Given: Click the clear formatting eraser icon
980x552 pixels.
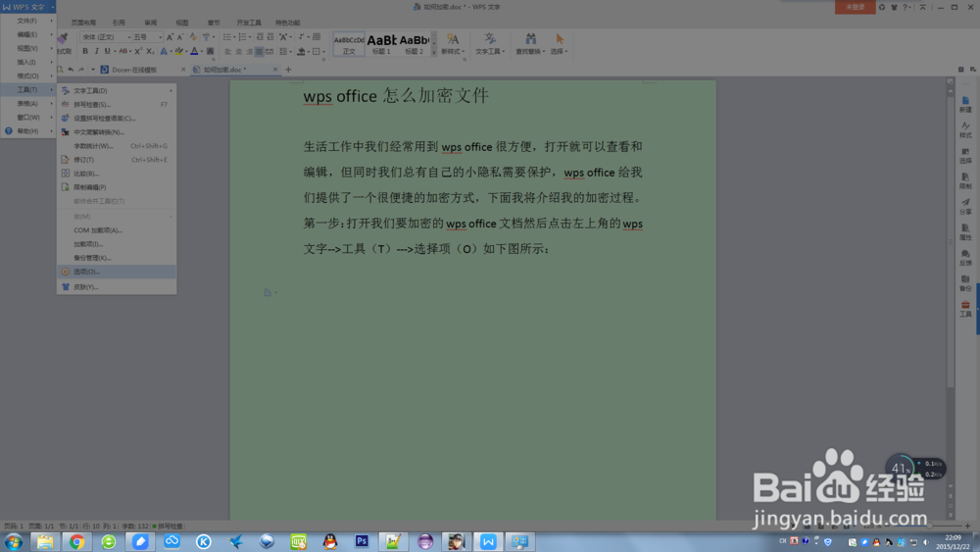Looking at the screenshot, I should 193,37.
